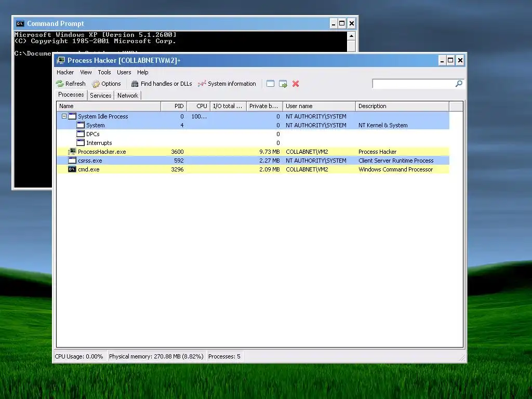
Task: Sort by the CPU column header
Action: [x=198, y=106]
